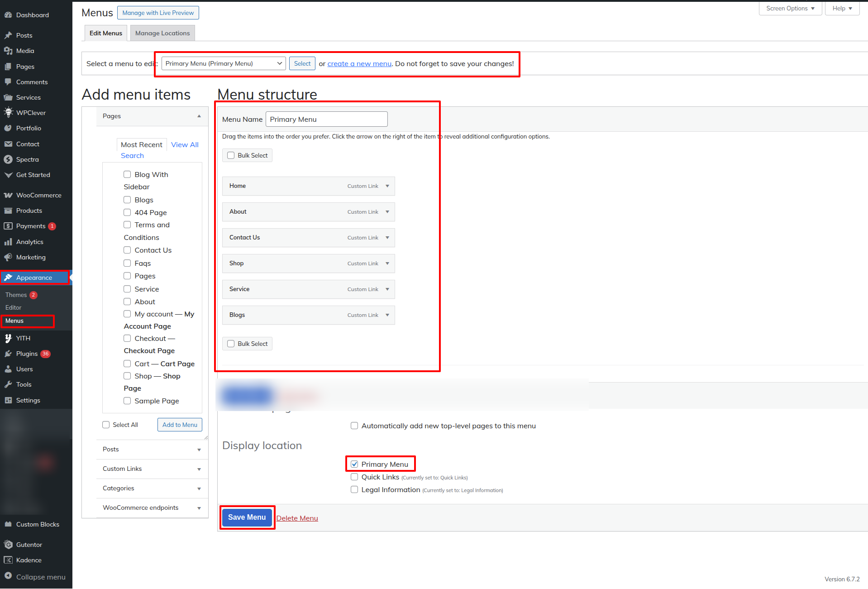Screen dimensions: 868x589
Task: Click the Media library icon
Action: pos(8,51)
